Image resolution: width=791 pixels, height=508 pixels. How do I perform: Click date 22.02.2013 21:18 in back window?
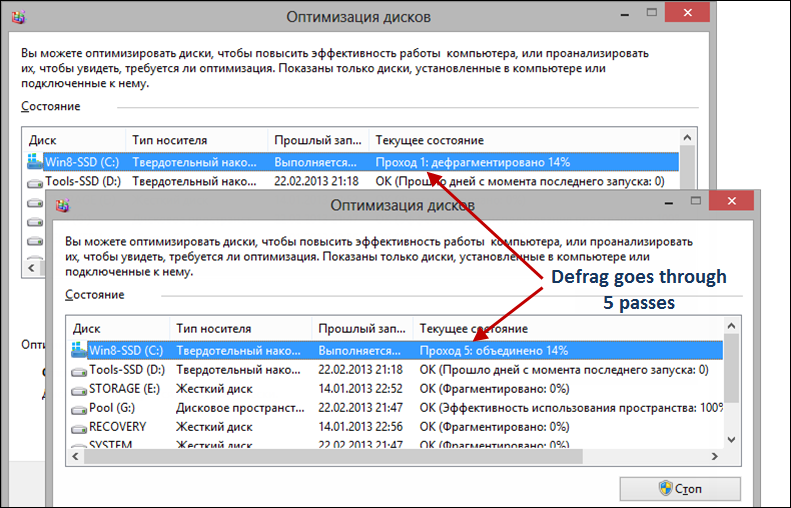click(x=316, y=181)
